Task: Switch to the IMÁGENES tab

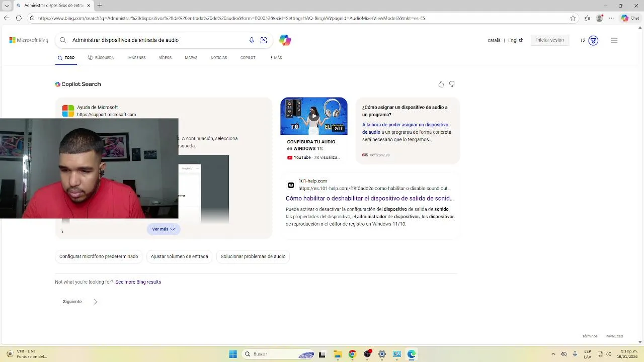Action: pos(136,58)
